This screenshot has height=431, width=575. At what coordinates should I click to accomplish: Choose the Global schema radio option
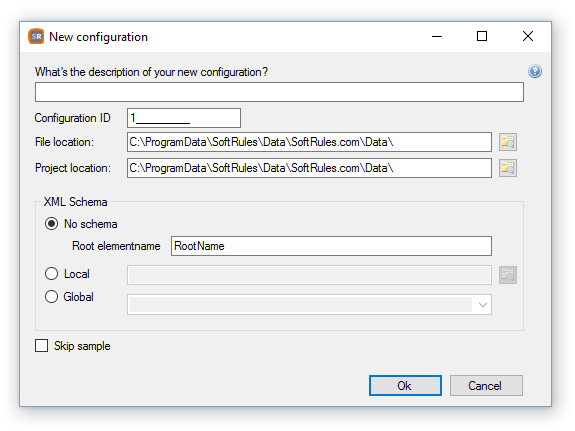[51, 296]
